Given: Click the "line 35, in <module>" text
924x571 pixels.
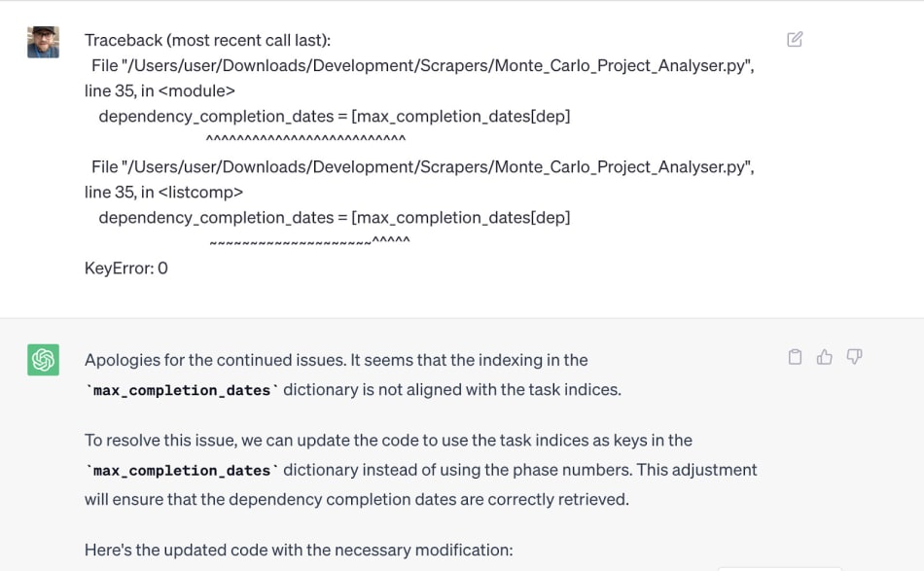Looking at the screenshot, I should [160, 90].
